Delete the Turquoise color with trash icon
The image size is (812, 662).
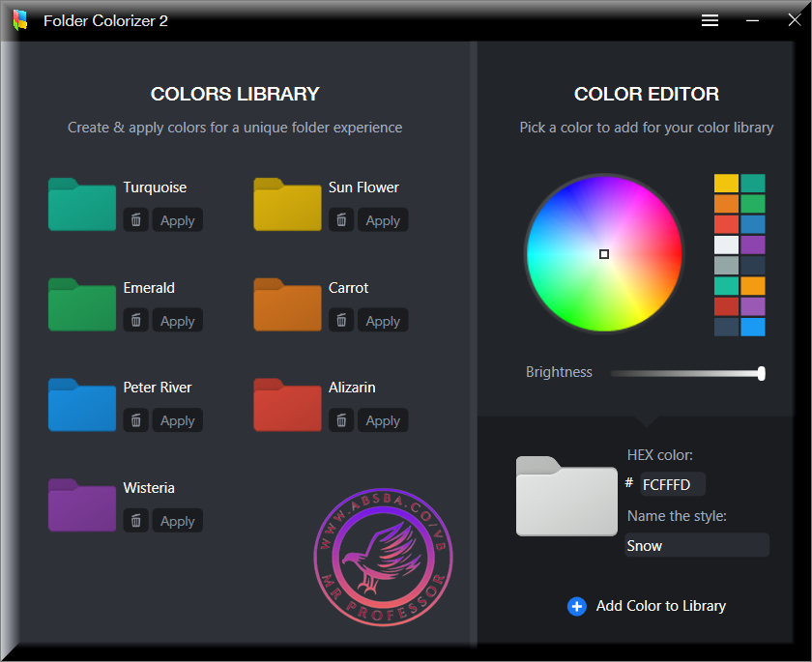135,220
